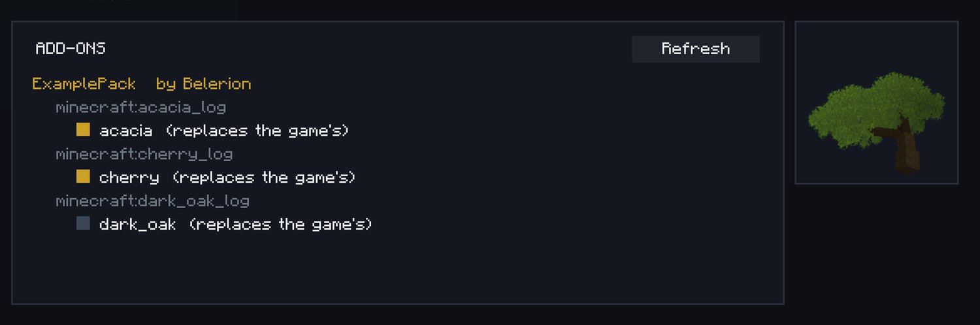Click the dark_oak tree name label
980x325 pixels.
[x=138, y=224]
